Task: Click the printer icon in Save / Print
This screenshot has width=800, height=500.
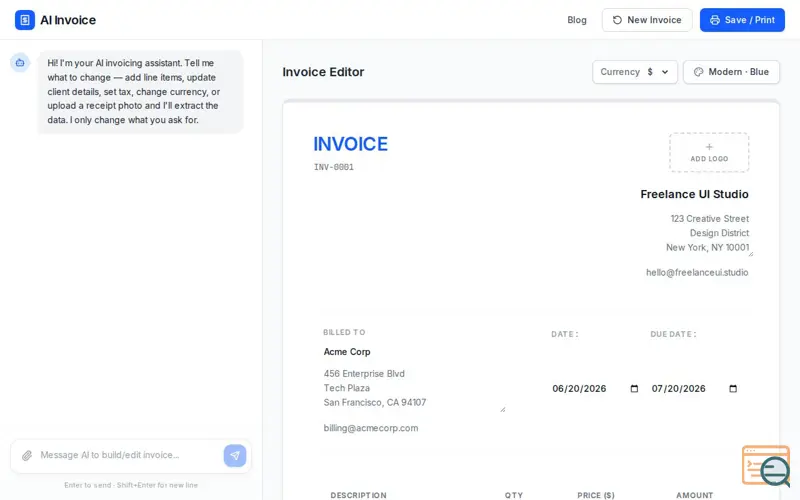Action: (715, 20)
